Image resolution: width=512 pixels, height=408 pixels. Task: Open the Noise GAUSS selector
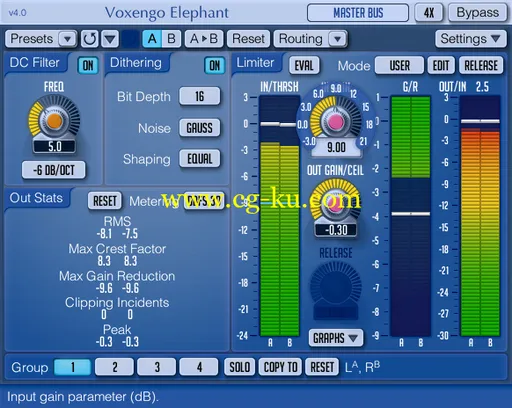200,128
